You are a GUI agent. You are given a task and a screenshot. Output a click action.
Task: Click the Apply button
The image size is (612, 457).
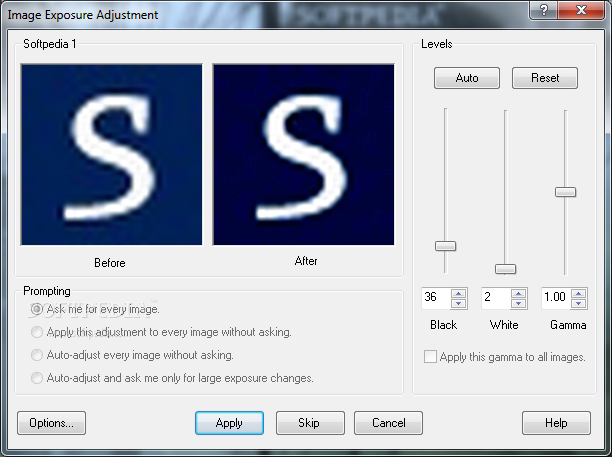(230, 423)
